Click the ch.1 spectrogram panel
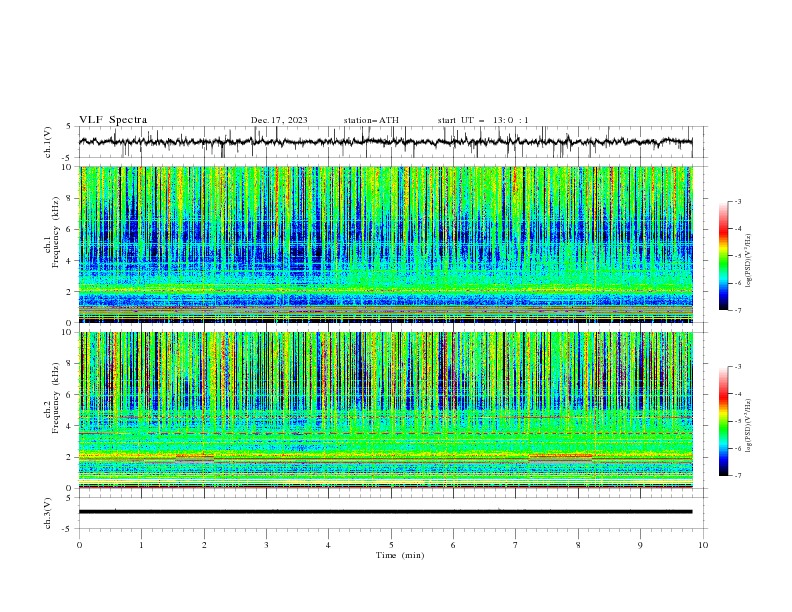Screen dimensions: 792x612 coord(386,244)
